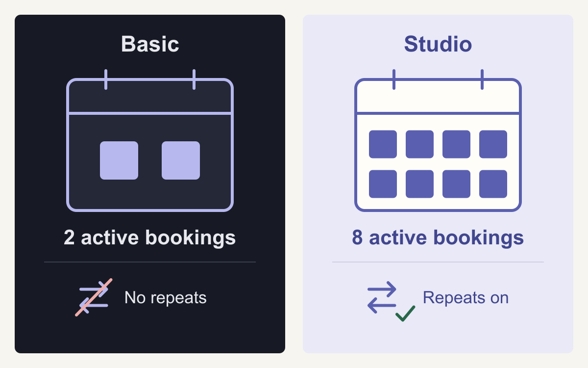This screenshot has height=368, width=588.
Task: Click the Studio plan calendar icon
Action: [438, 140]
